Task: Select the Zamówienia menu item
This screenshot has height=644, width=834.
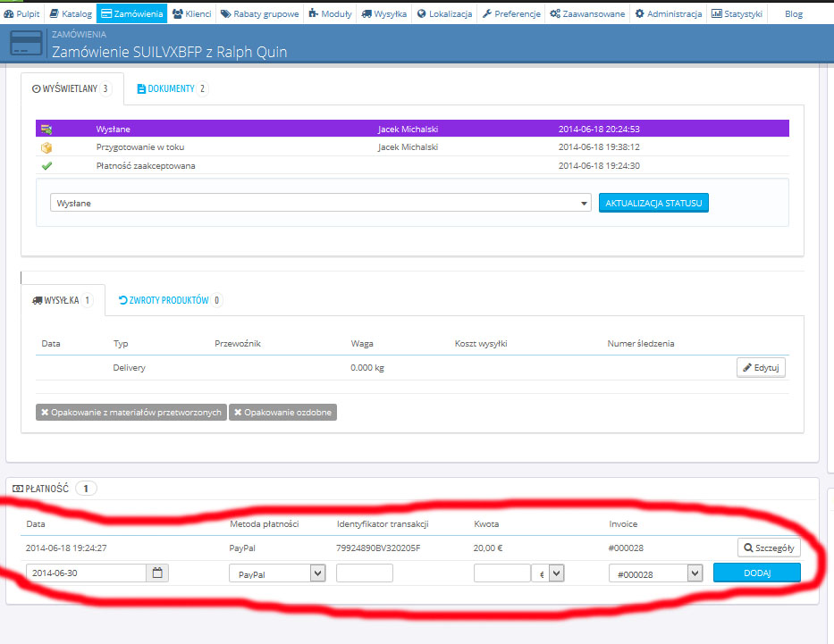Action: [132, 13]
